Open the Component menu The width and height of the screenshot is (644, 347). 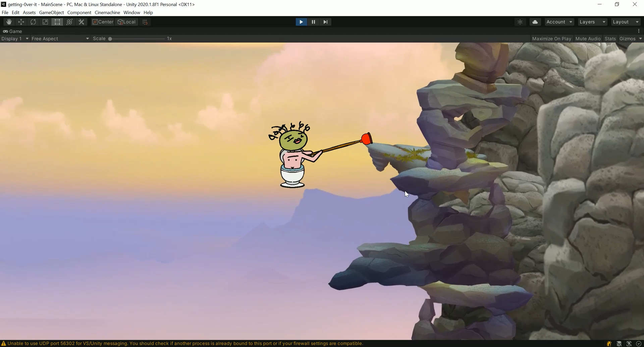tap(79, 12)
